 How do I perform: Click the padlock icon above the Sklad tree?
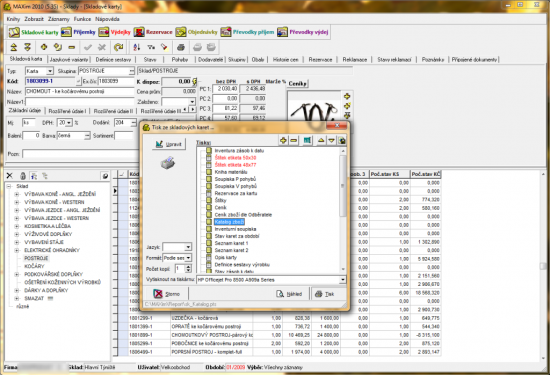point(23,176)
